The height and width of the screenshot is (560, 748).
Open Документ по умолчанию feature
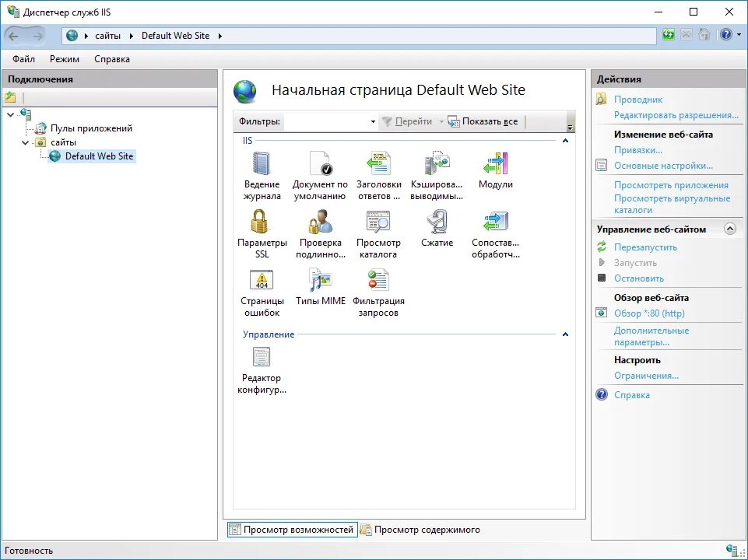(x=320, y=163)
